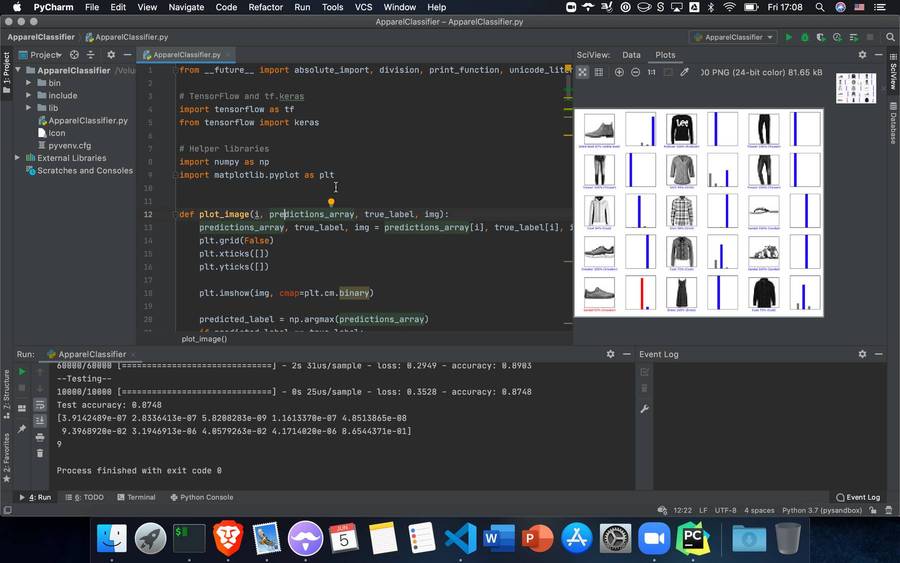Toggle soft-wrap in the Run console

[x=40, y=405]
